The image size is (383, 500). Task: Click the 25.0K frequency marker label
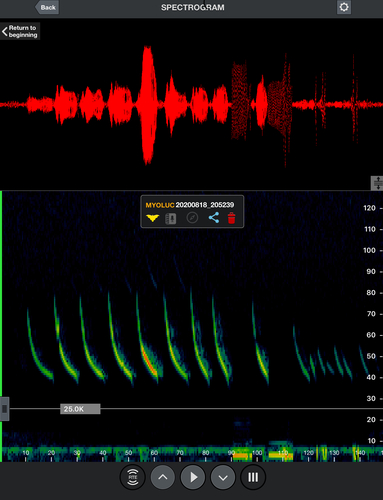(x=80, y=409)
